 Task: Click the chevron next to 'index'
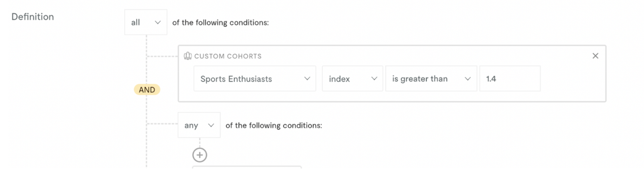tap(374, 79)
